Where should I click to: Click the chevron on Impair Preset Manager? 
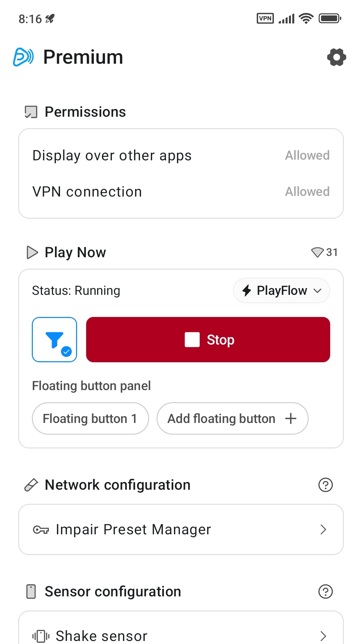[x=323, y=530]
